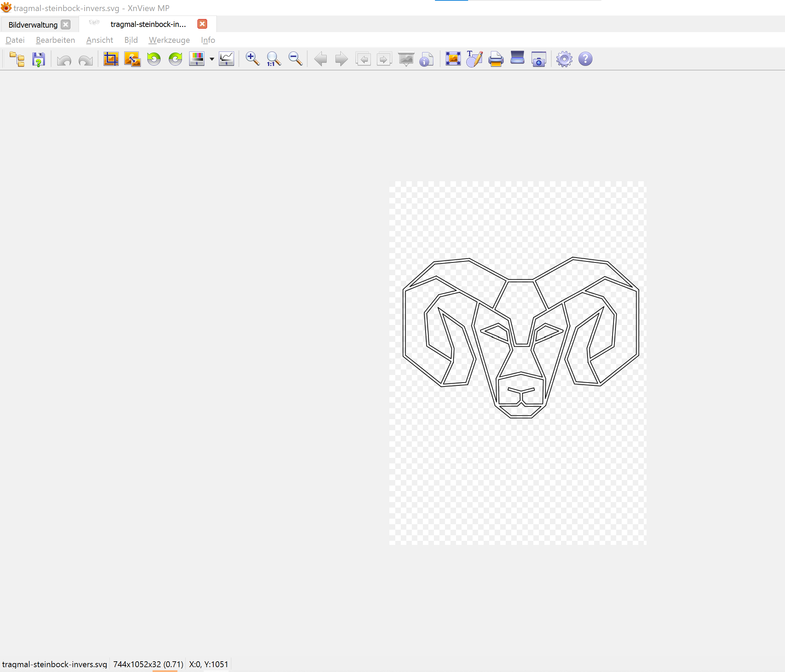Screen dimensions: 785x672
Task: Toggle fullscreen view icon
Action: coord(453,59)
